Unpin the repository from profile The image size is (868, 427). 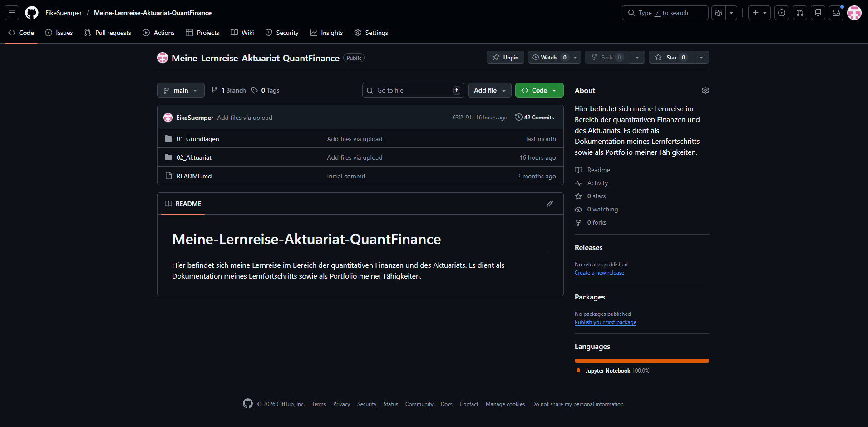tap(505, 57)
